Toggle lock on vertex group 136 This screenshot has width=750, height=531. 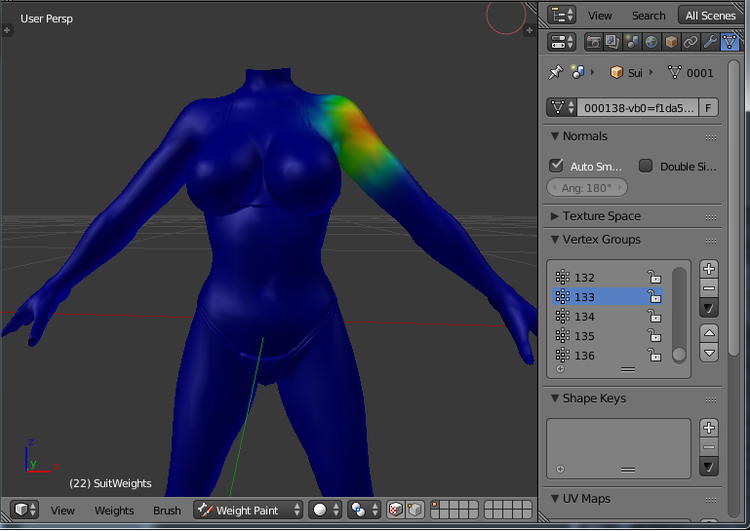coord(654,355)
